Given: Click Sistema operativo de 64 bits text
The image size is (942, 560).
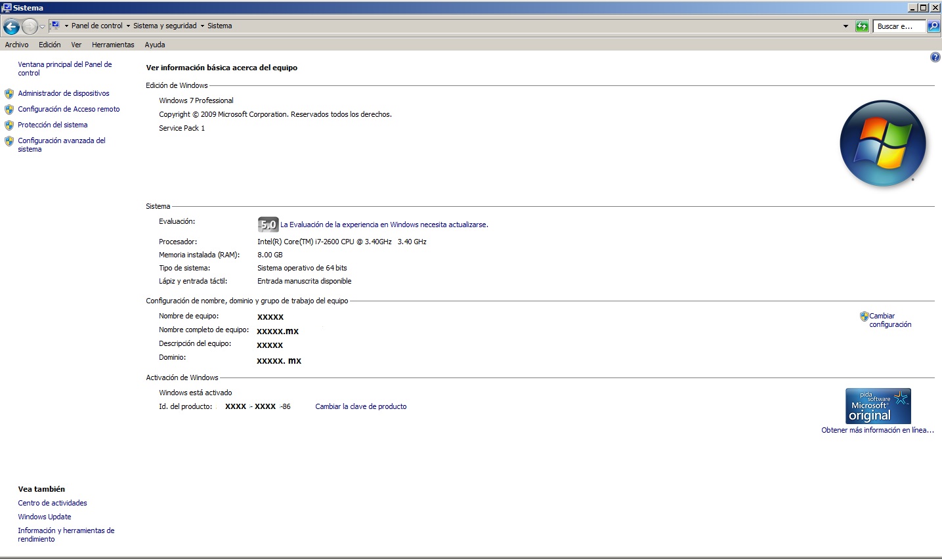Looking at the screenshot, I should coord(302,268).
